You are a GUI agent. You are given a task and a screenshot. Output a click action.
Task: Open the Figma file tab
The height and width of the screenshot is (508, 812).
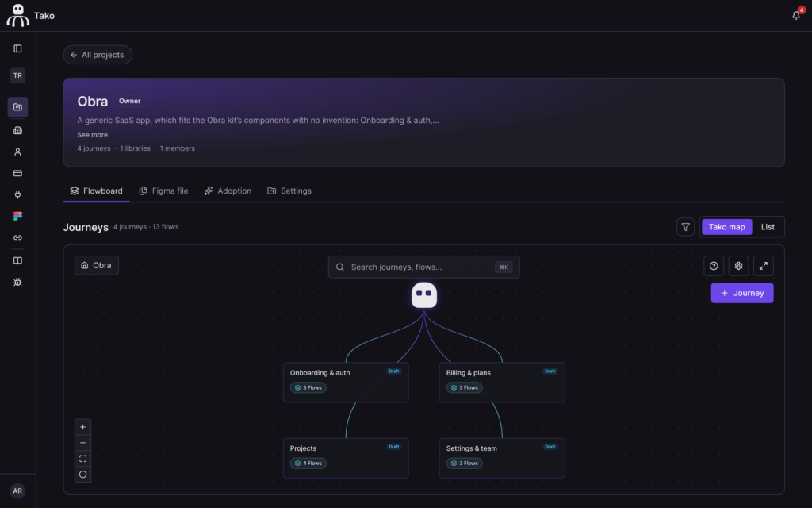click(x=163, y=190)
